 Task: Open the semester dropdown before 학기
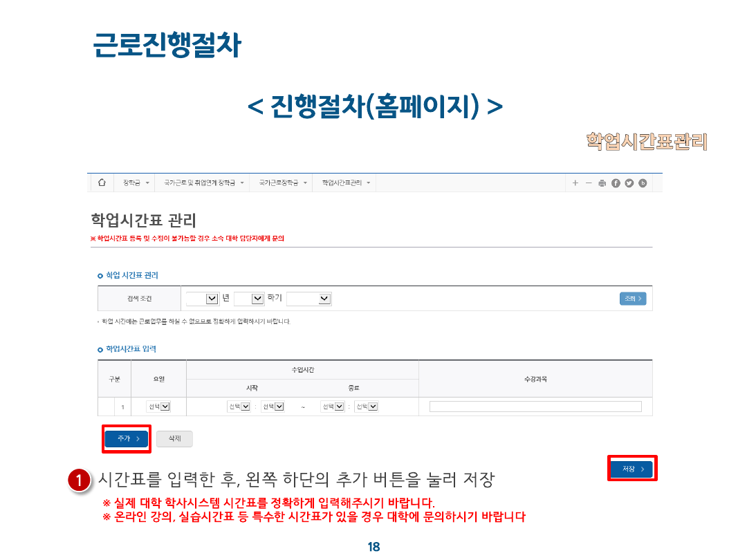click(249, 299)
